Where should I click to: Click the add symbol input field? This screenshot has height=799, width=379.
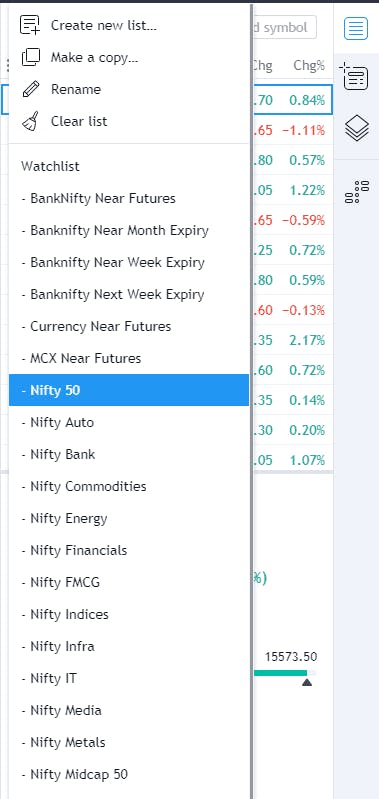(x=285, y=27)
